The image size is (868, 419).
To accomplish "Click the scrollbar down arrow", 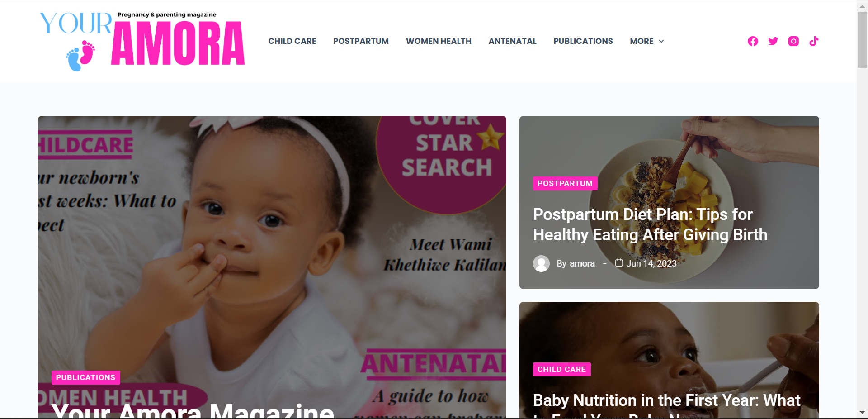I will tap(862, 413).
